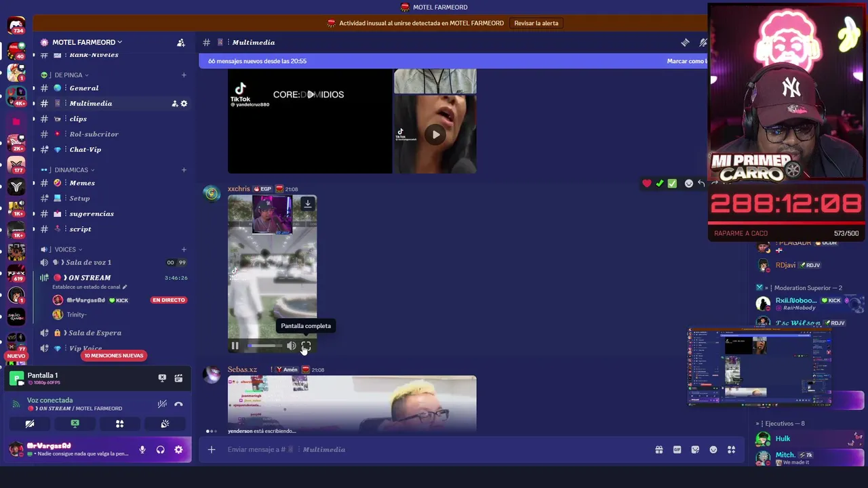Open the GIF picker

coord(677,449)
